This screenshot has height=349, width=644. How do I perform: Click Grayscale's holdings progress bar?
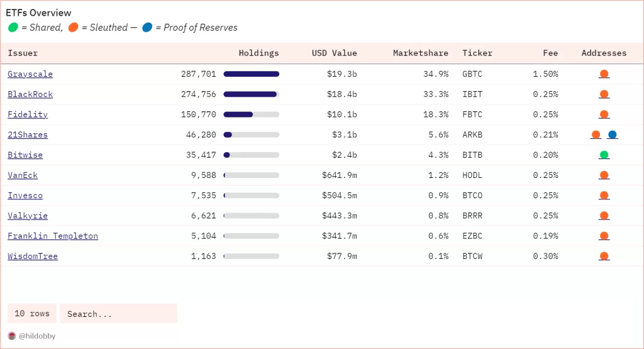coord(251,74)
